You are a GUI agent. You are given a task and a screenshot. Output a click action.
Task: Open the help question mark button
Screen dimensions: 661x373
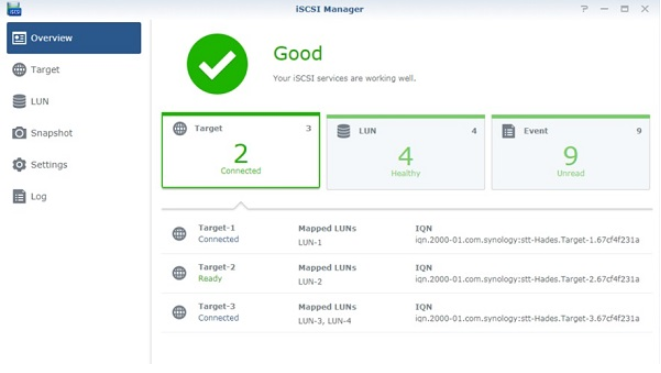click(584, 9)
